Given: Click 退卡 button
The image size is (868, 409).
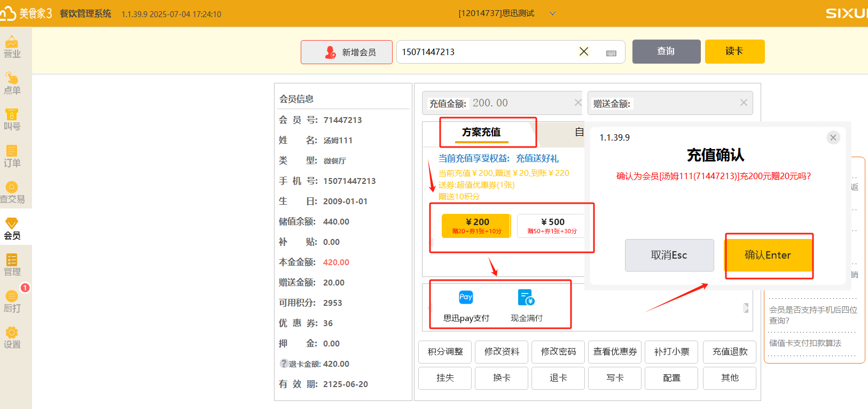Looking at the screenshot, I should click(558, 378).
